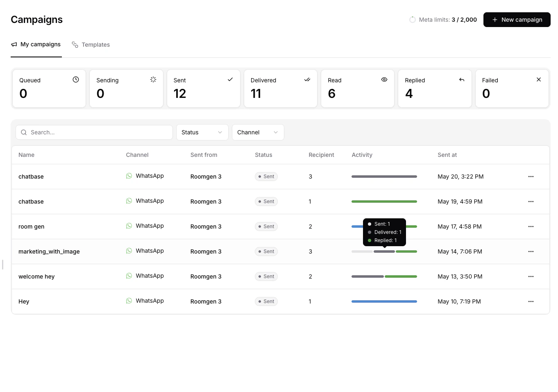
Task: Click the megaphone icon beside My campaigns
Action: pos(14,44)
